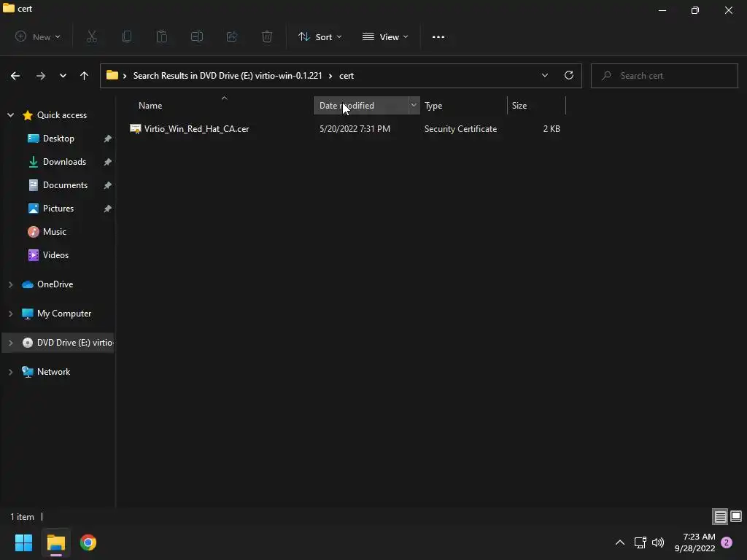Expand address bar history dropdown
747x560 pixels.
tap(544, 75)
